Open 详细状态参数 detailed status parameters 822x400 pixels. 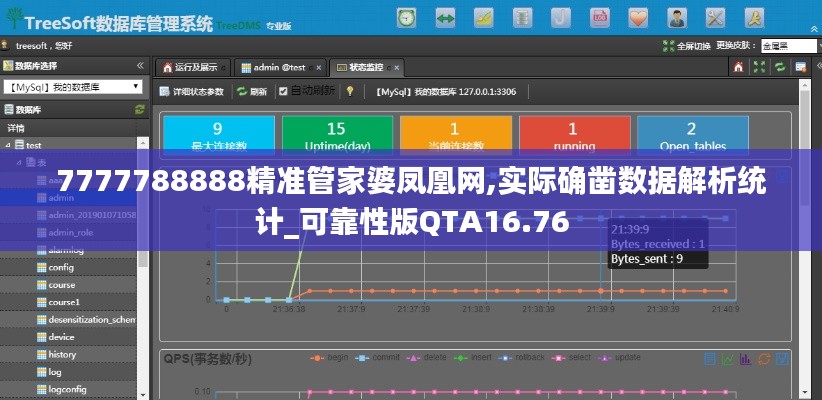pyautogui.click(x=192, y=92)
